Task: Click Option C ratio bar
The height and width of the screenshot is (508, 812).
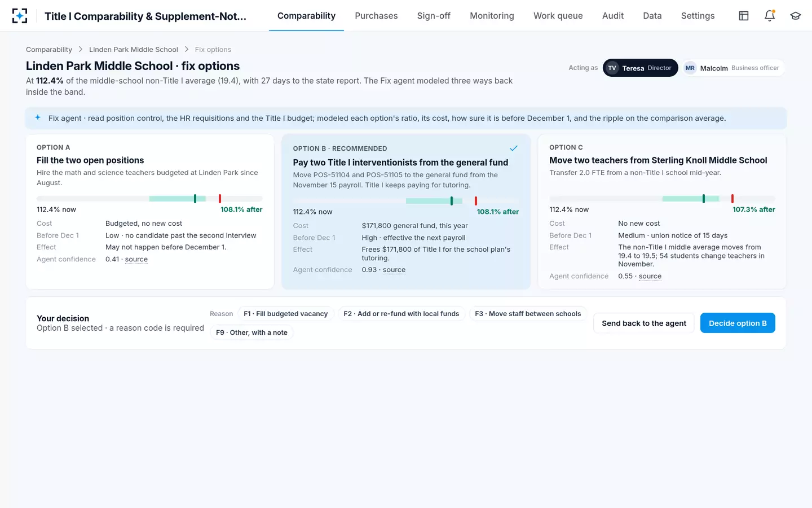Action: tap(662, 199)
